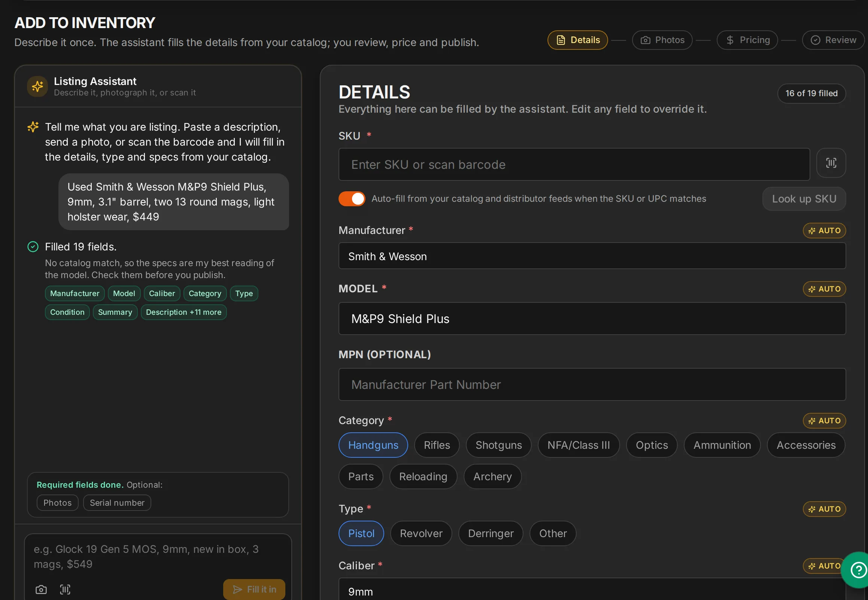Set Type to Revolver
868x600 pixels.
[x=421, y=533]
